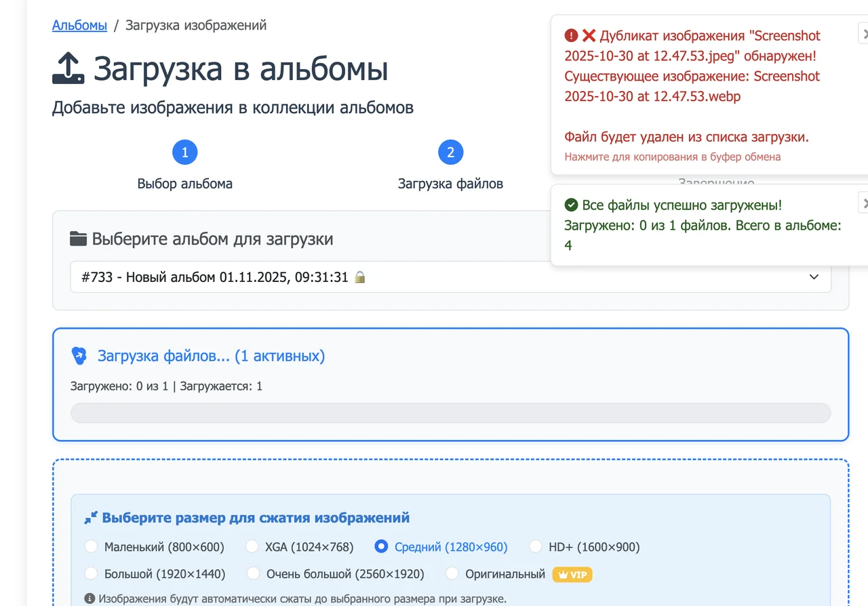
Task: Click the shield upload icon in progress panel
Action: pyautogui.click(x=79, y=355)
